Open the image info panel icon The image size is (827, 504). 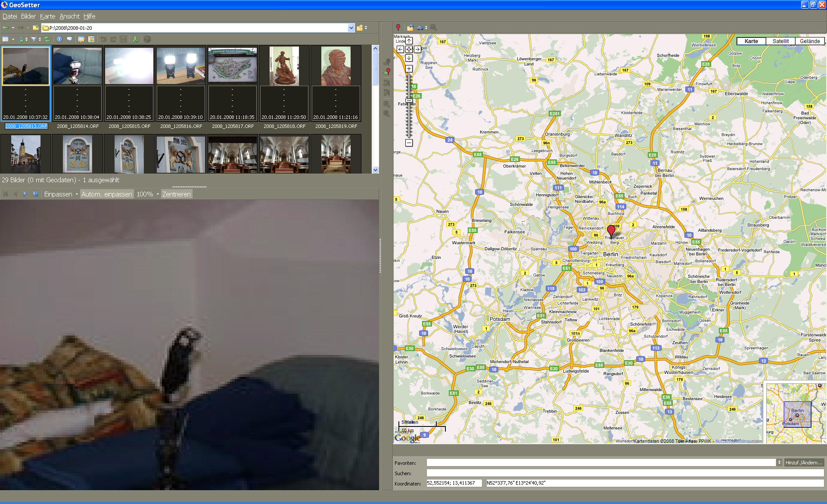click(59, 39)
